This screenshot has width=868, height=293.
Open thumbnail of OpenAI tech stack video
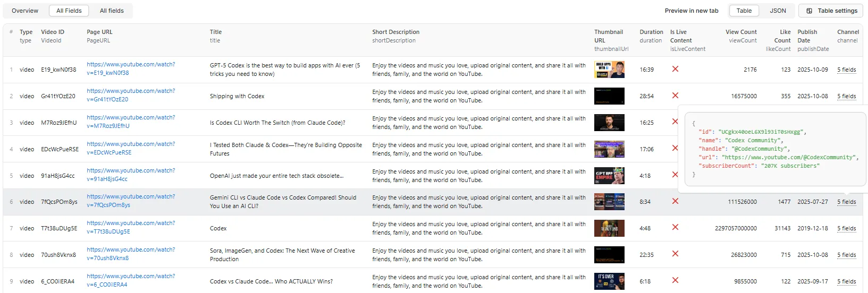[x=609, y=176]
